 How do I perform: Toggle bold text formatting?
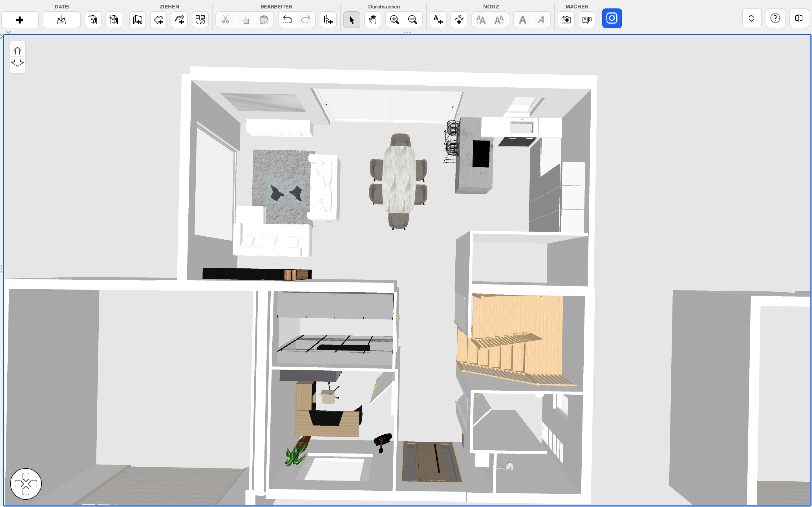coord(522,20)
